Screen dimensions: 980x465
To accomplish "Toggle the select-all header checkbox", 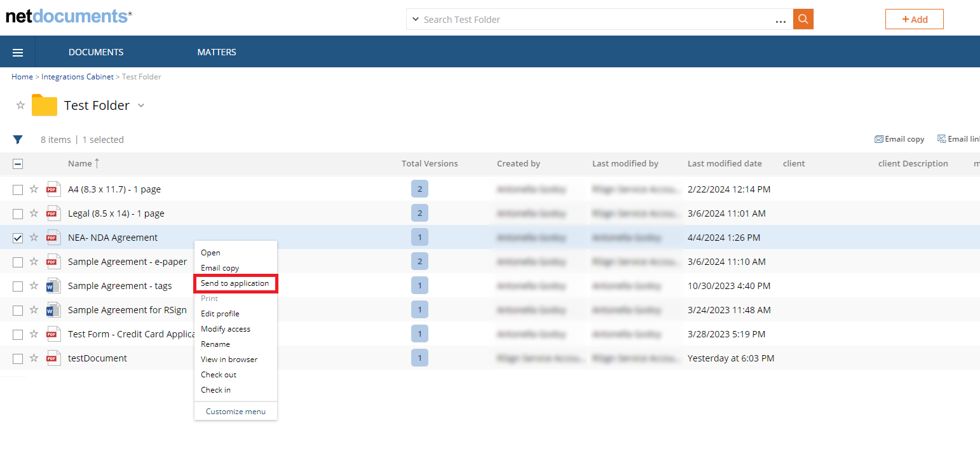I will click(18, 164).
